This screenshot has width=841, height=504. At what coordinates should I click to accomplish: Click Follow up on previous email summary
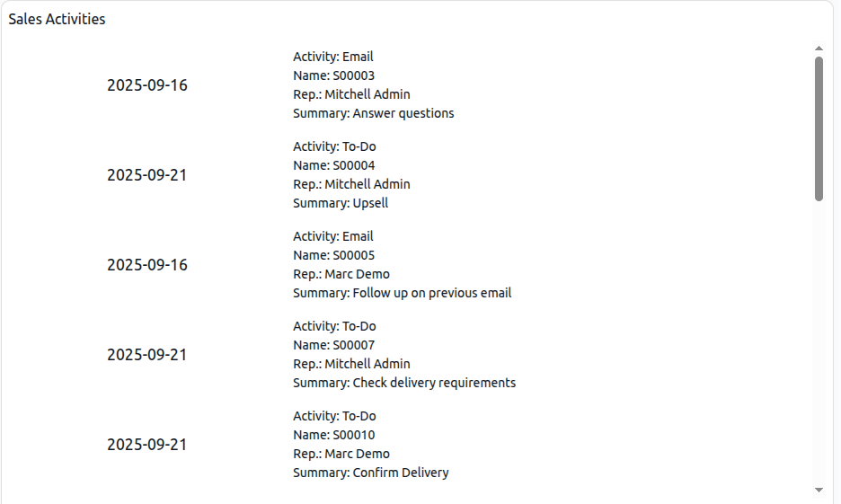[403, 293]
